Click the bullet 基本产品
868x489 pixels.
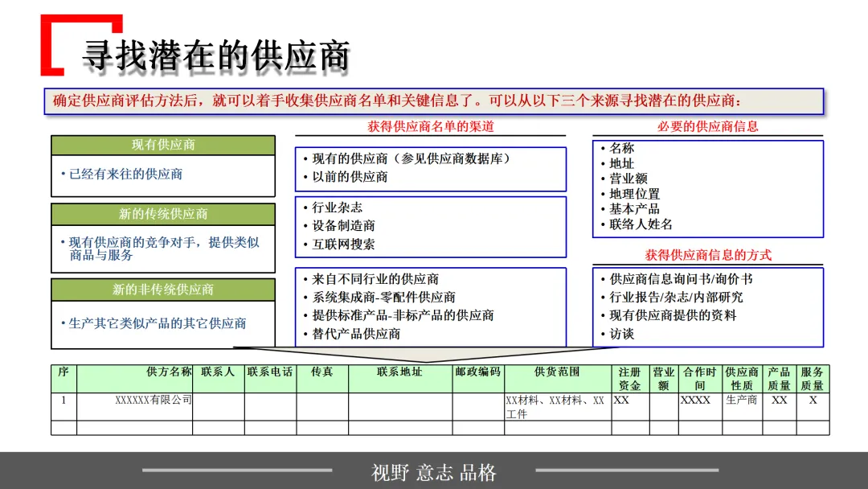[634, 209]
